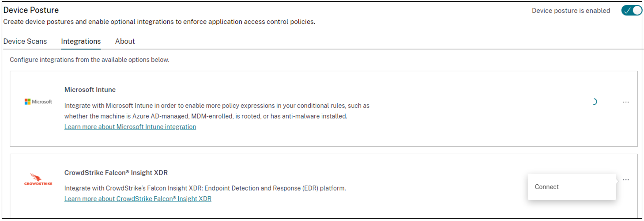Image resolution: width=644 pixels, height=221 pixels.
Task: Click the Microsoft logo icon
Action: click(38, 102)
